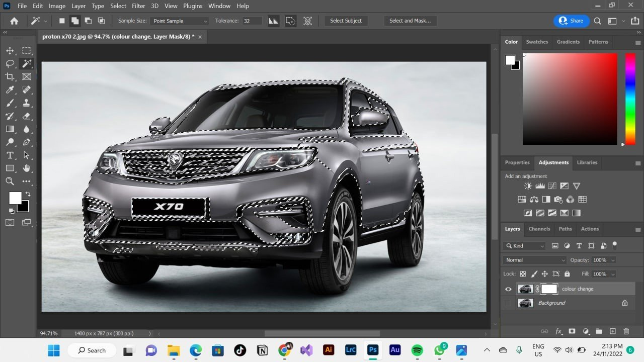Select the Lasso tool
This screenshot has height=362, width=644.
[10, 64]
